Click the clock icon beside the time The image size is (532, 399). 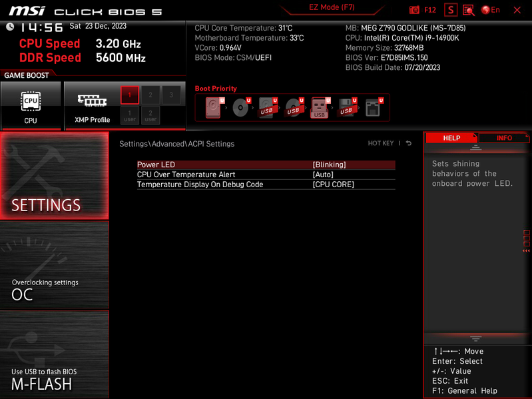pos(10,27)
